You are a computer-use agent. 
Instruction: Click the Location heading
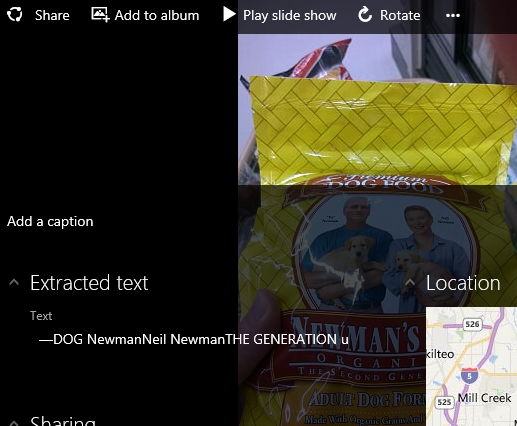click(x=463, y=283)
